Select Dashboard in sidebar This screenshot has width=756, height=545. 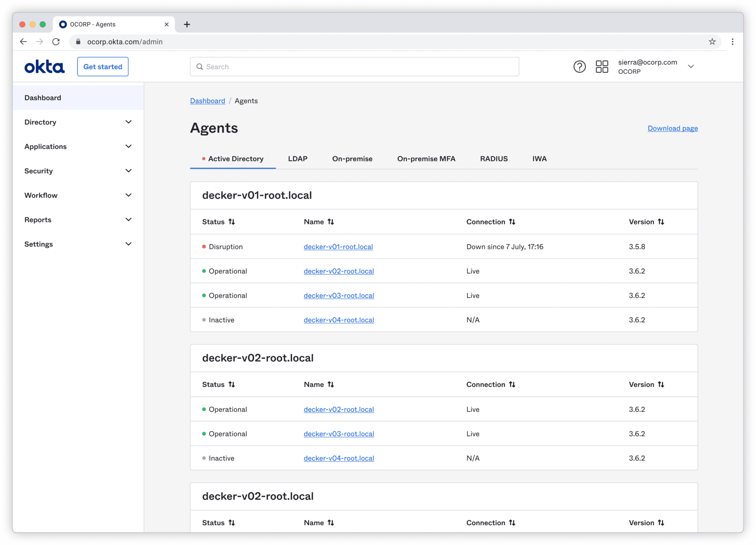point(78,98)
